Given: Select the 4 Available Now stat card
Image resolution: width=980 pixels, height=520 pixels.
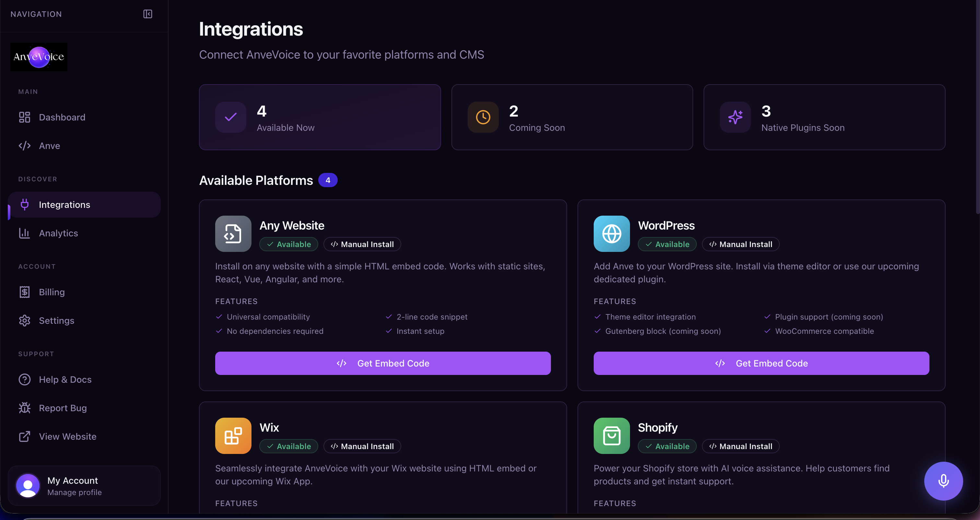Looking at the screenshot, I should tap(320, 117).
